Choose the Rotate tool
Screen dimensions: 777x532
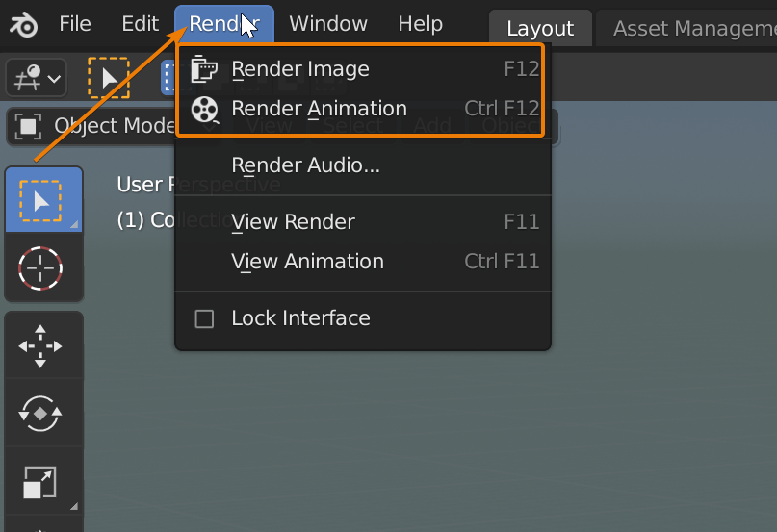point(39,414)
